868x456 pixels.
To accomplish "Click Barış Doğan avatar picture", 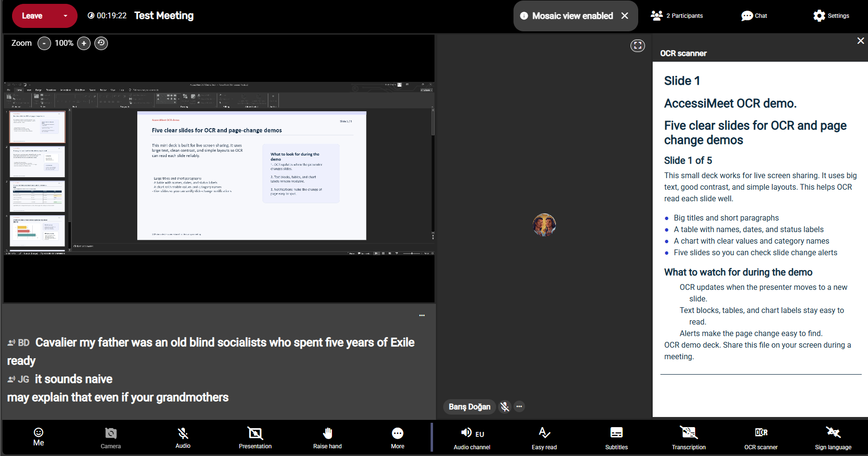I will (x=544, y=225).
